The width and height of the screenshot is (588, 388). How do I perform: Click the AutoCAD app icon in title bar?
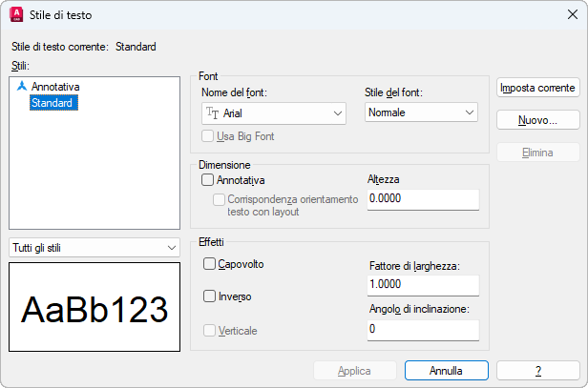16,15
